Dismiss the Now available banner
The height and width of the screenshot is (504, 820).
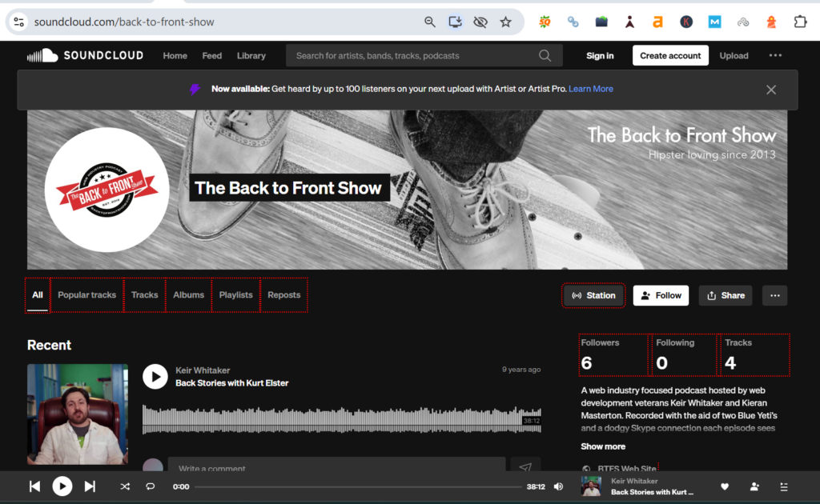771,90
